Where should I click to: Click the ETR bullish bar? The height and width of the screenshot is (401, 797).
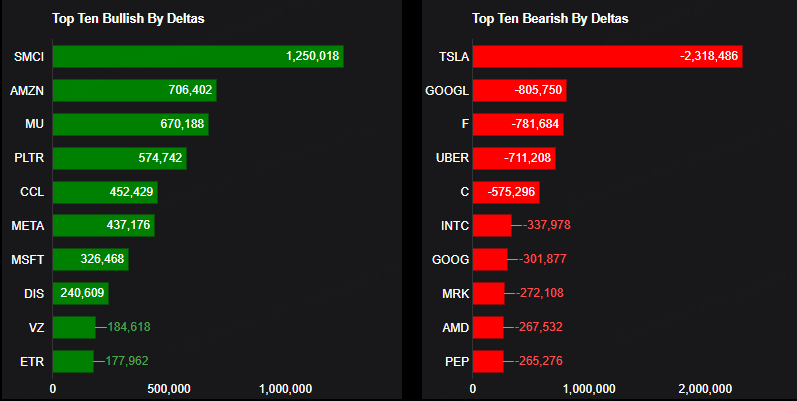tap(73, 361)
